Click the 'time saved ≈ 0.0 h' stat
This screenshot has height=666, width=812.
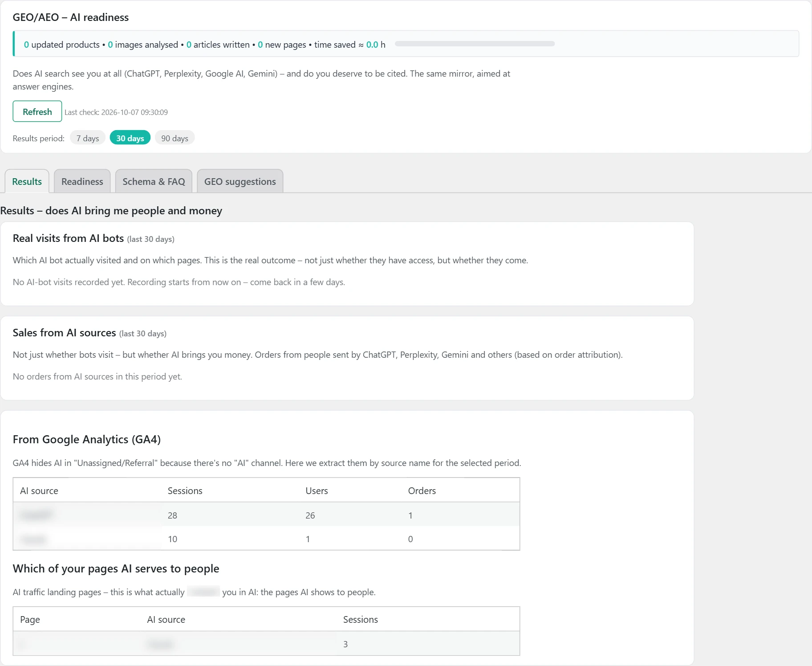coord(350,45)
